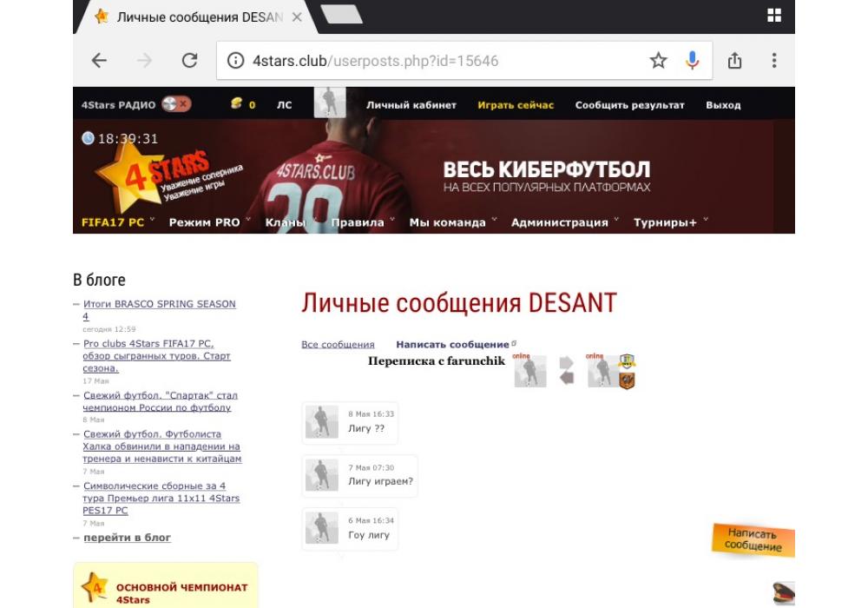Viewport: 868px width, 608px height.
Task: Select the message text Лигу ??
Action: tap(366, 428)
